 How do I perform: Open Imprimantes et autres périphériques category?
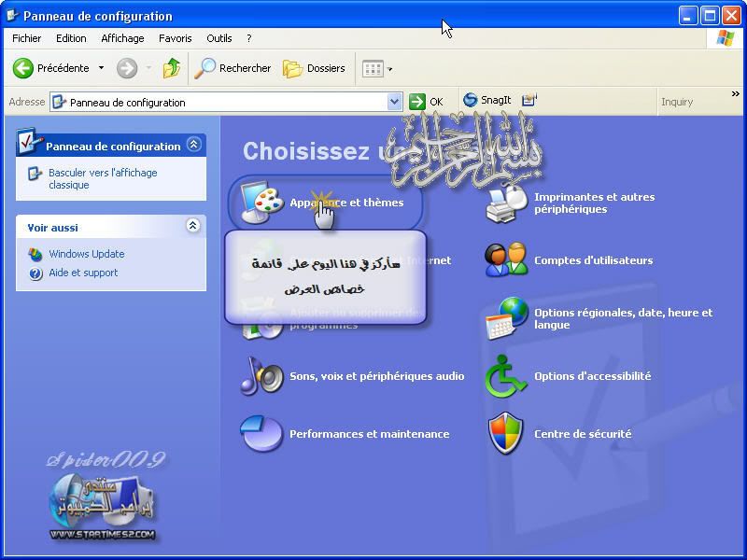595,203
